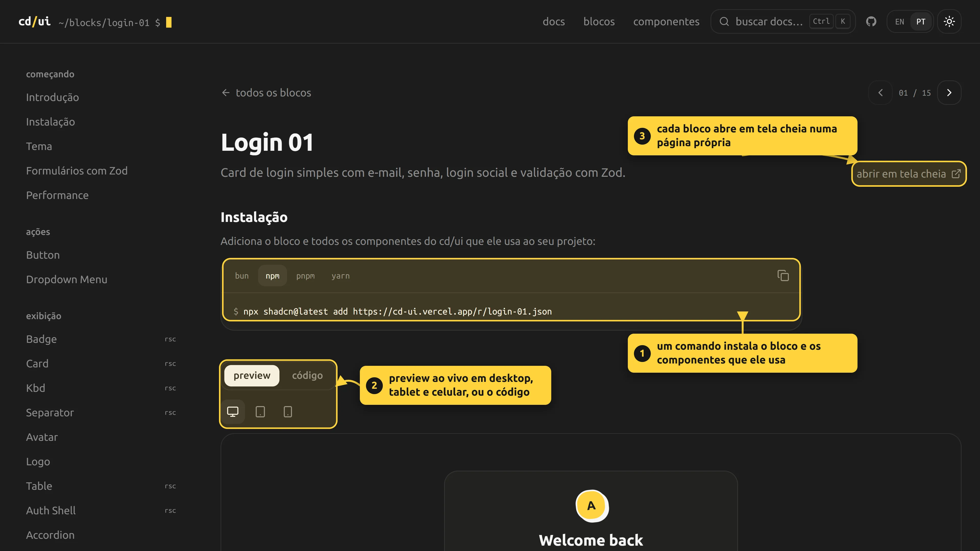Open Avatar component page
This screenshot has width=980, height=551.
42,437
